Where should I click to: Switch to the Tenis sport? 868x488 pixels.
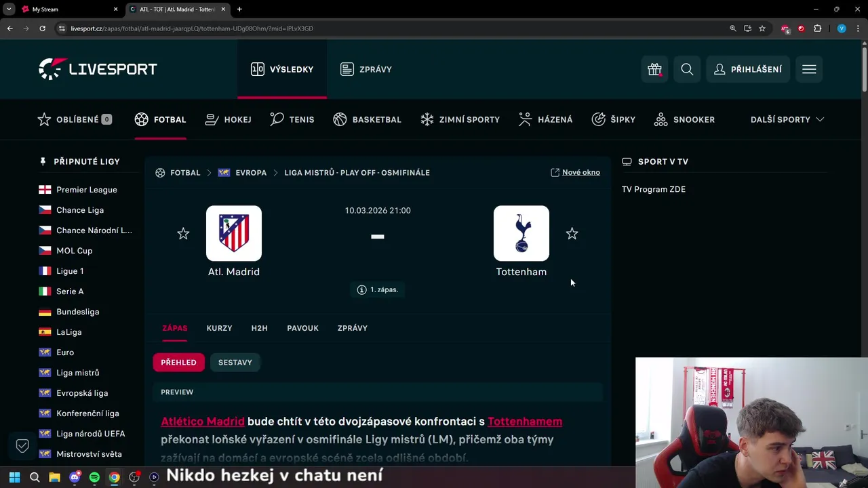point(292,119)
